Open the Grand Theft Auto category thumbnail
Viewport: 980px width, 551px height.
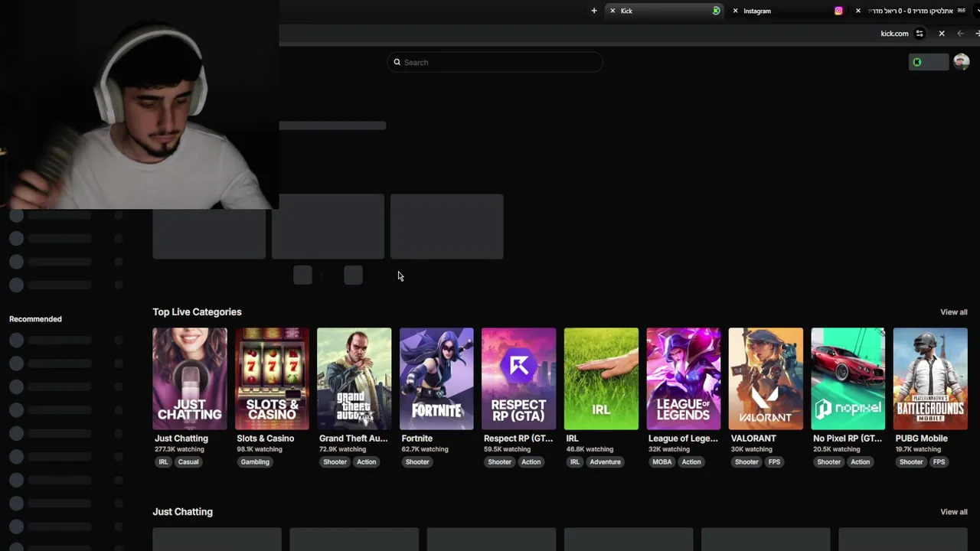coord(354,379)
